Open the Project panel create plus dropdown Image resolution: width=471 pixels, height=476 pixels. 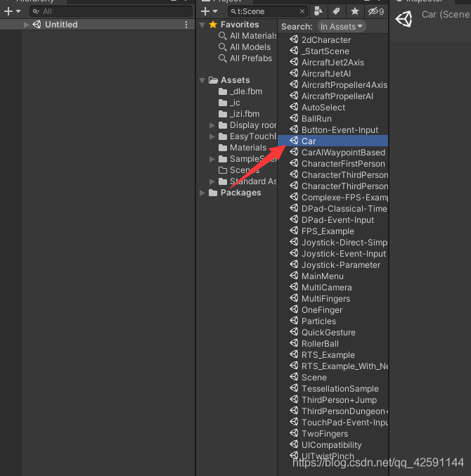tap(209, 11)
